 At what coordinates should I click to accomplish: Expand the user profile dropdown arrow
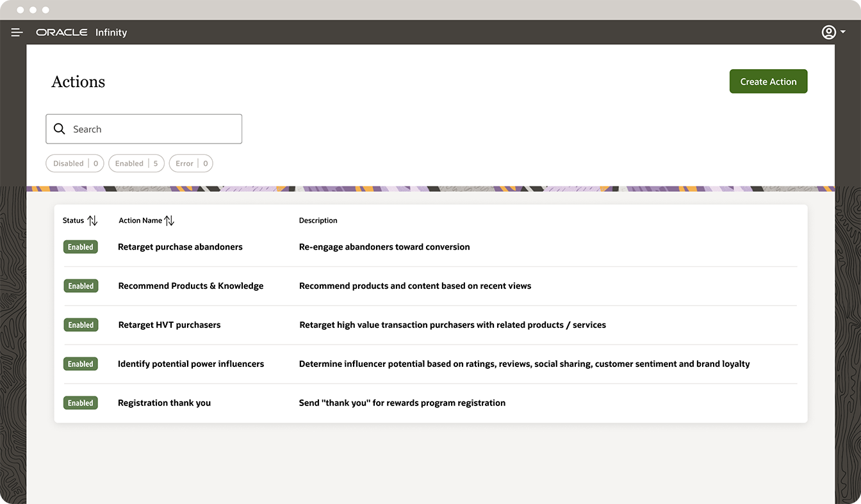pyautogui.click(x=843, y=32)
